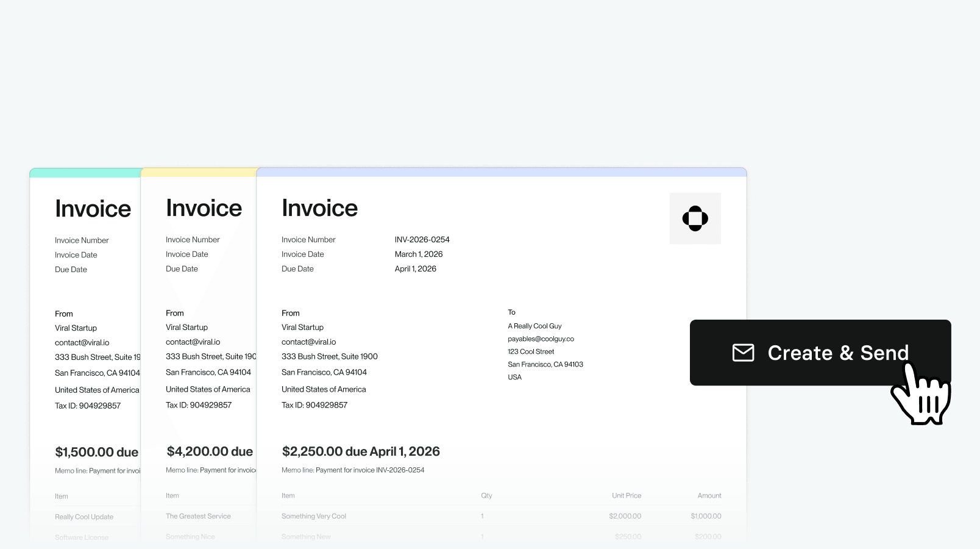Click The Greatest Service line item

(x=198, y=516)
